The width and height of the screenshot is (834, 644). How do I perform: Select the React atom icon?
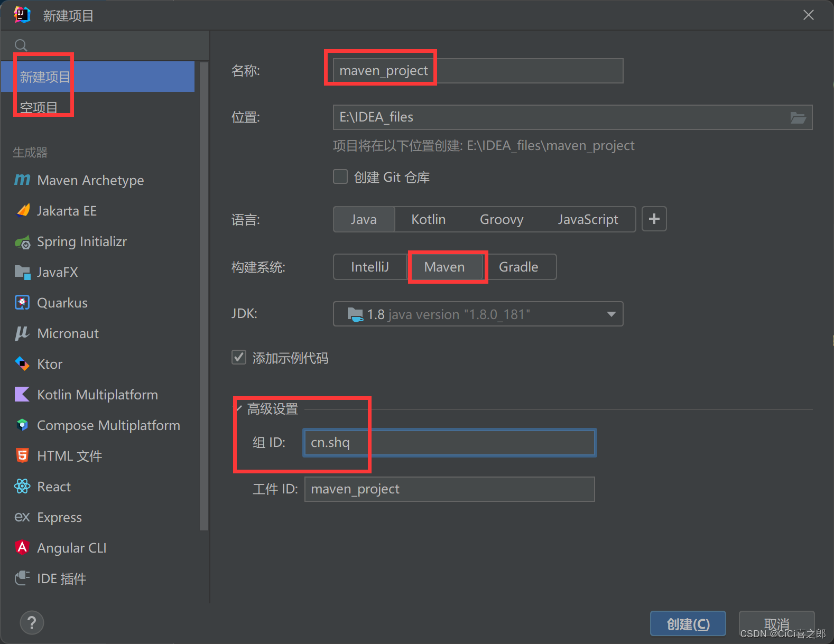pos(22,487)
